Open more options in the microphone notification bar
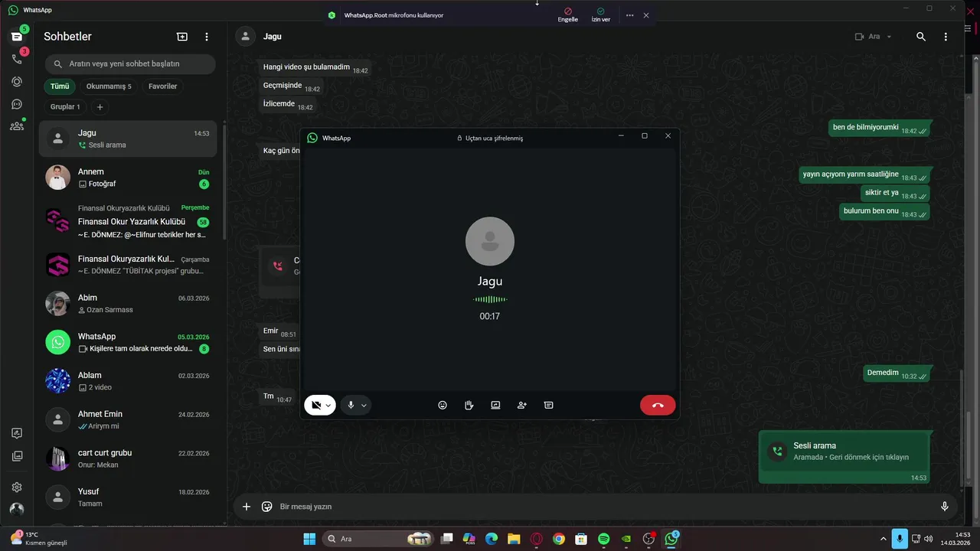Screen dimensions: 980x551 pyautogui.click(x=629, y=15)
